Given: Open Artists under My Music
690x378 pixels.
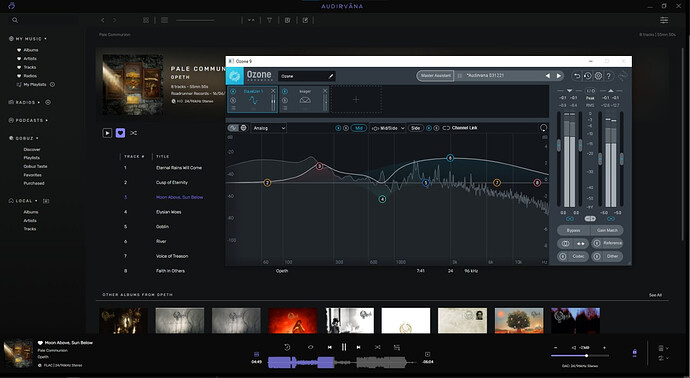Looking at the screenshot, I should (x=30, y=59).
